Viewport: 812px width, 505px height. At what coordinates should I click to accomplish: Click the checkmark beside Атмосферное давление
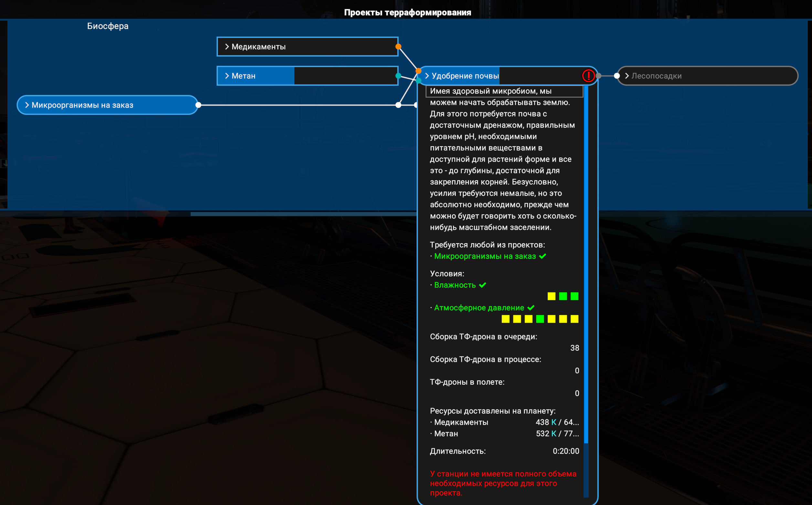pyautogui.click(x=531, y=307)
